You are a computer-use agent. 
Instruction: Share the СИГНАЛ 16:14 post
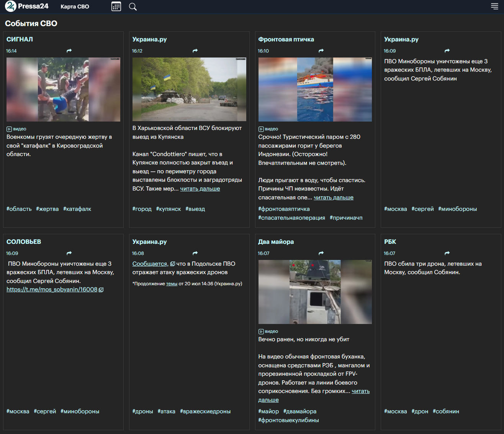click(x=69, y=51)
